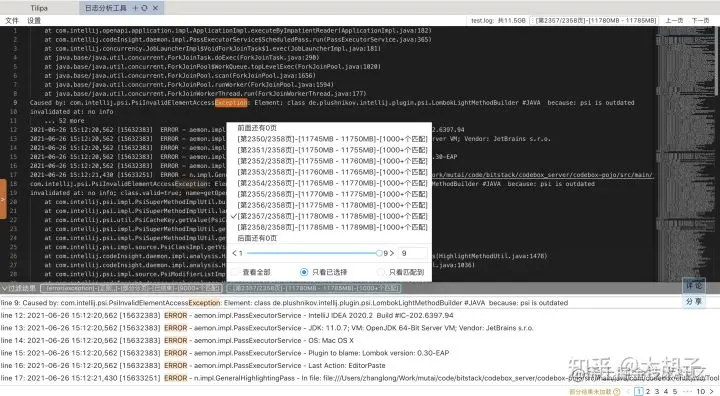
Task: Choose page 第2355/2358页 from the list
Action: pos(332,194)
